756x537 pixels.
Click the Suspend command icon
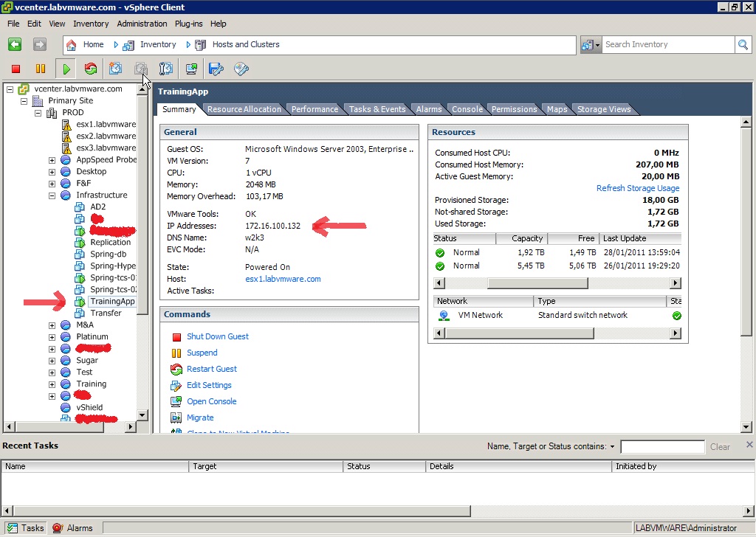176,353
